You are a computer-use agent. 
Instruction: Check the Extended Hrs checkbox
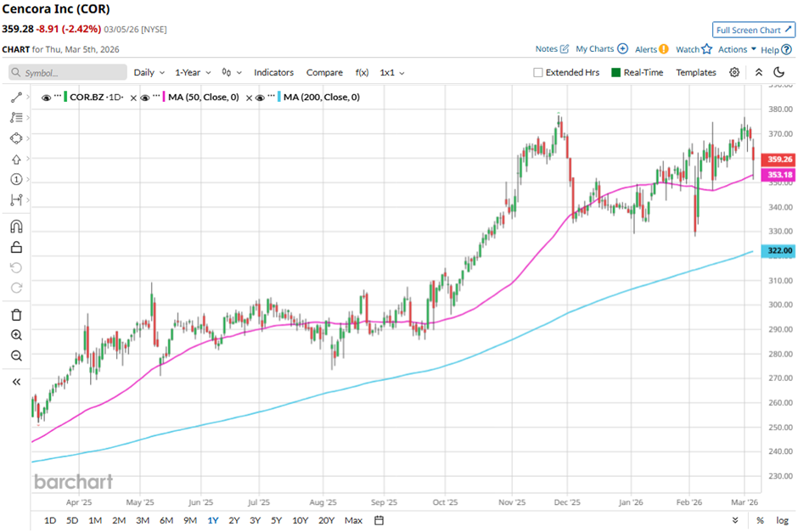tap(538, 73)
